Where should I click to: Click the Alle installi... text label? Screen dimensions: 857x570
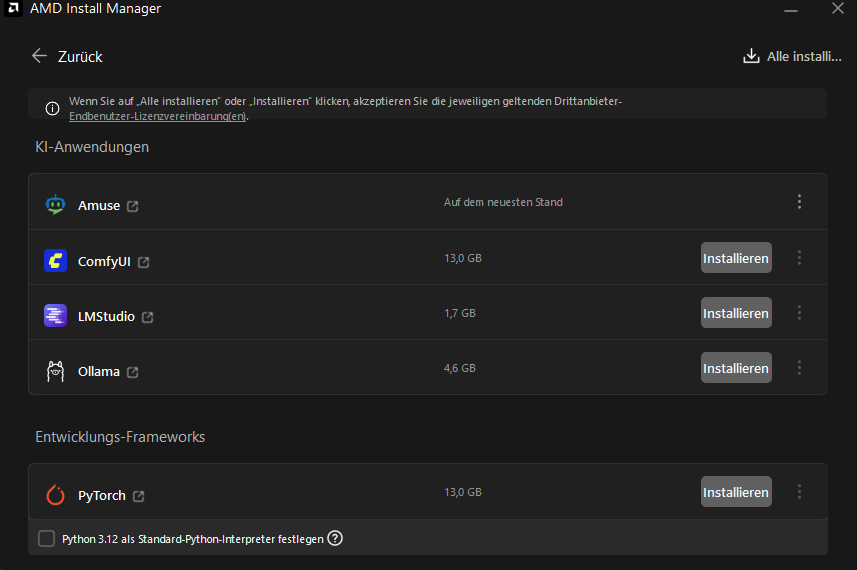[804, 56]
